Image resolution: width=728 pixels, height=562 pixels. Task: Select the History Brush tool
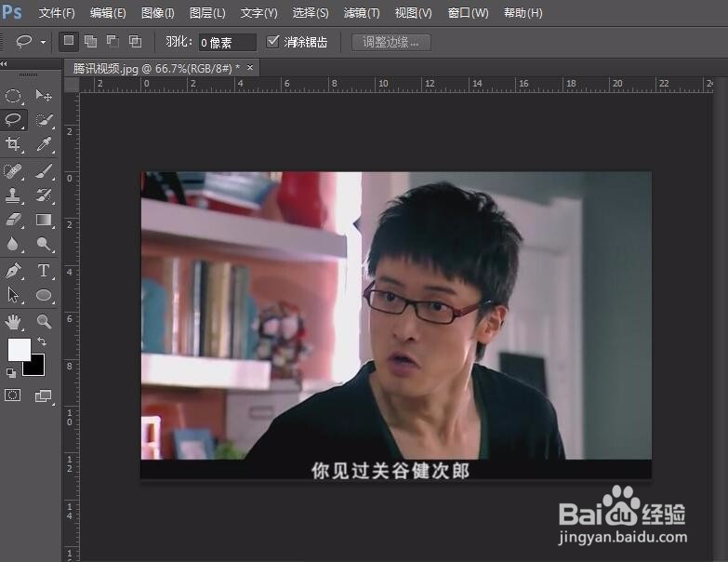[x=44, y=195]
